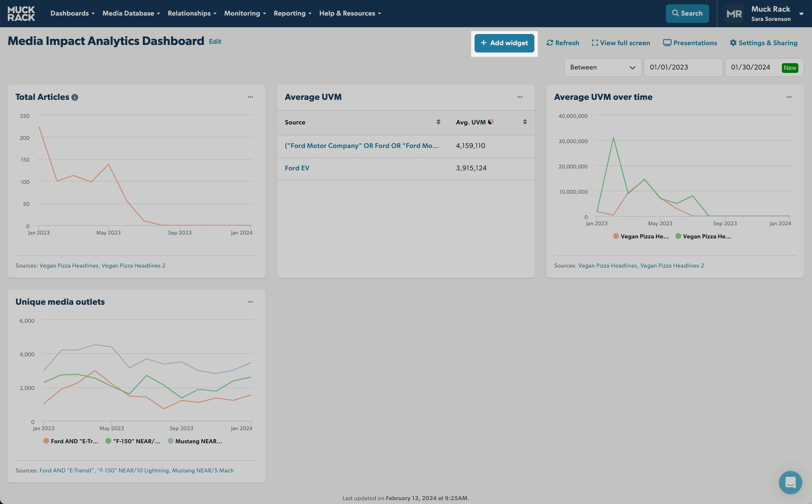Click the Muck Rack logo
This screenshot has height=504, width=812.
coord(21,13)
